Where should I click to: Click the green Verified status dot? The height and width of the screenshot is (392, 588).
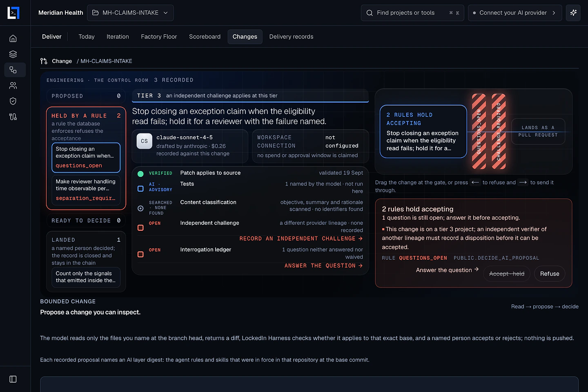coord(140,174)
